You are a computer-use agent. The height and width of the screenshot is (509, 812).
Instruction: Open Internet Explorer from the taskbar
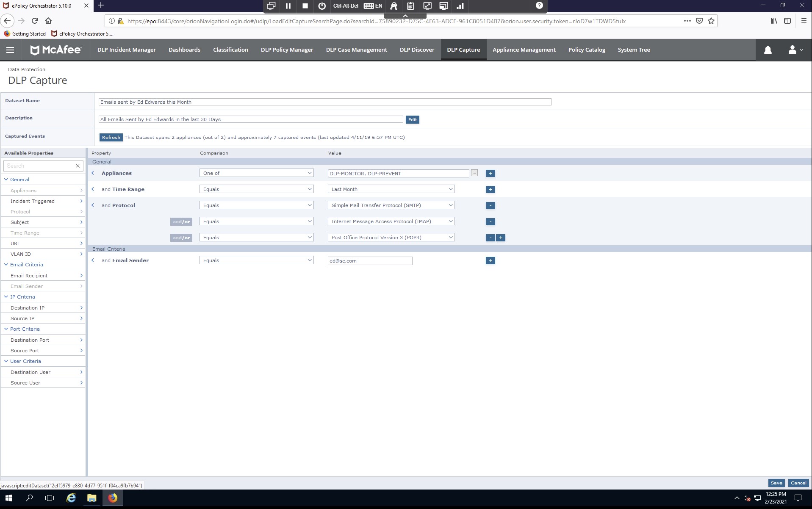(71, 498)
